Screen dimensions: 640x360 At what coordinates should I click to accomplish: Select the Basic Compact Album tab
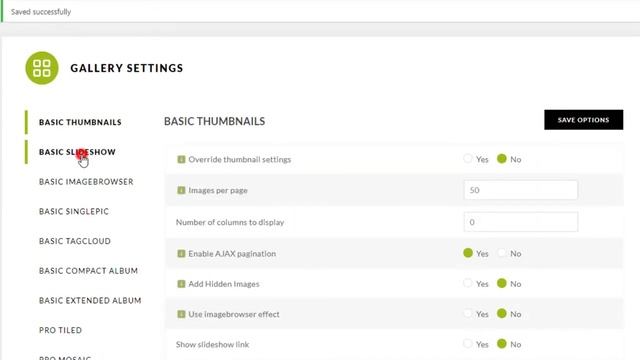click(88, 271)
